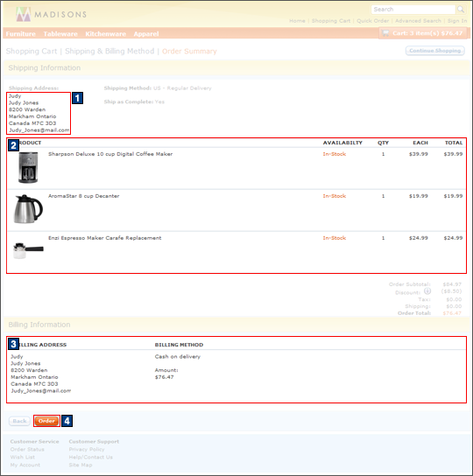Focus the Search input field
Screen dimensions: 473x476
tap(413, 10)
